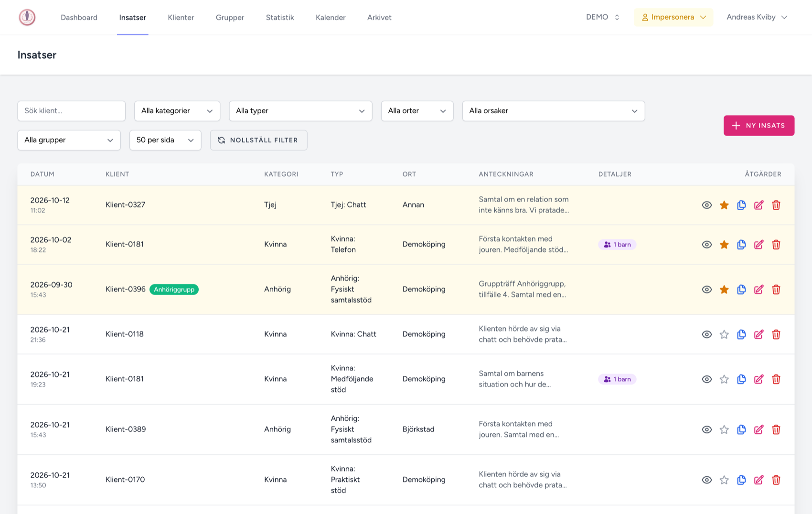Open the Alla kategorier dropdown
Screen dimensions: 812x514
[x=177, y=111]
